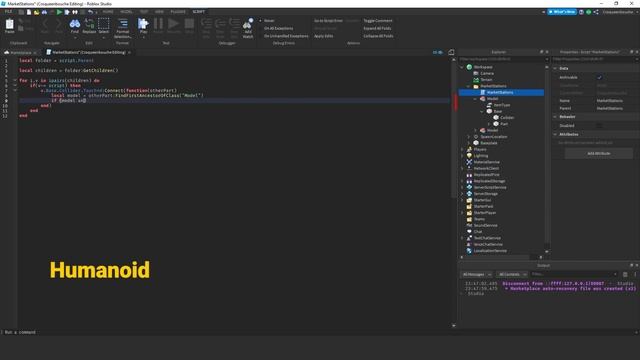Select Terrain in the Explorer tree

click(x=486, y=80)
